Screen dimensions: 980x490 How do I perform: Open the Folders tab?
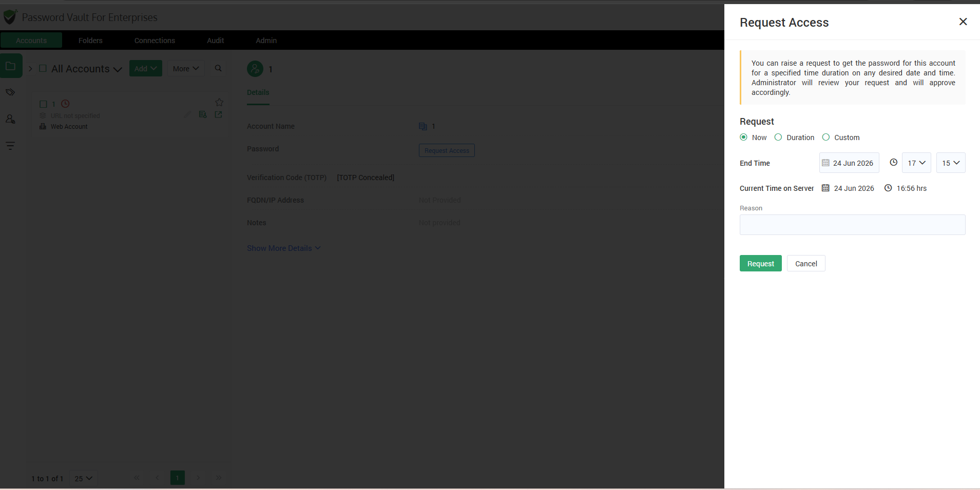click(x=90, y=40)
